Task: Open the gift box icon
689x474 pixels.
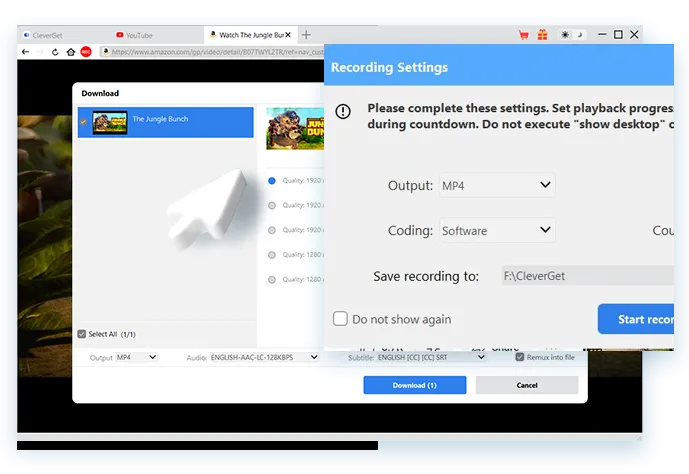Action: tap(543, 35)
